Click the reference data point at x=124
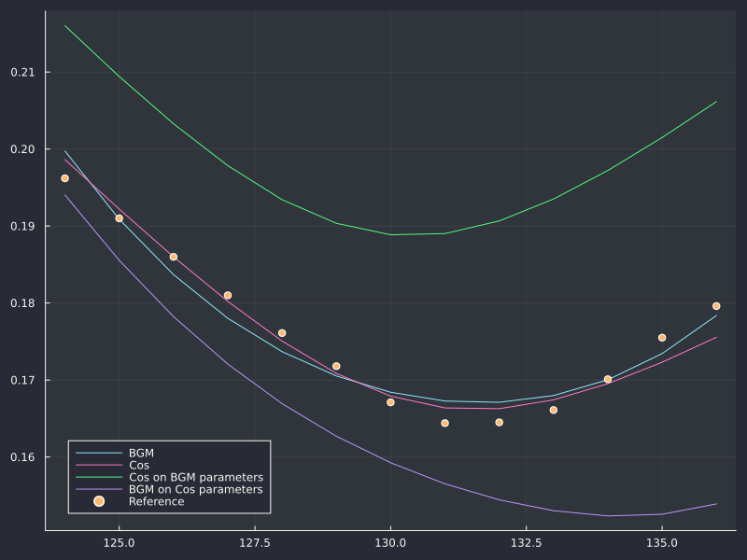 [x=64, y=178]
